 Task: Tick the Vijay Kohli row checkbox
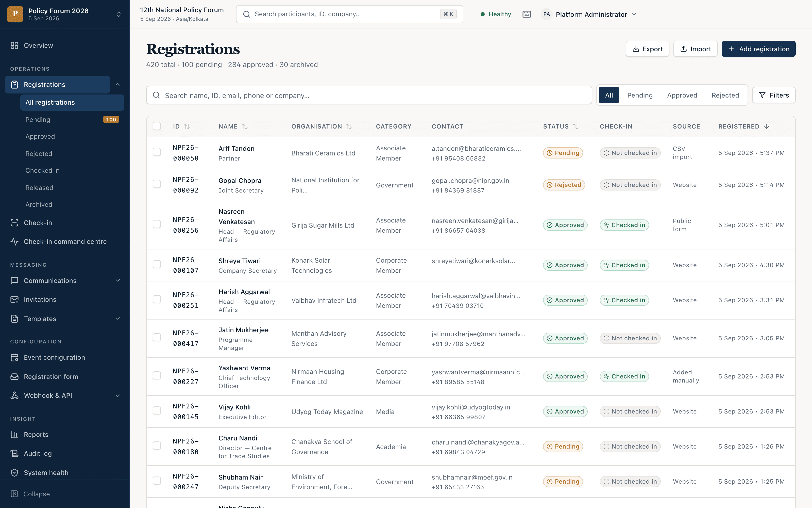[157, 410]
